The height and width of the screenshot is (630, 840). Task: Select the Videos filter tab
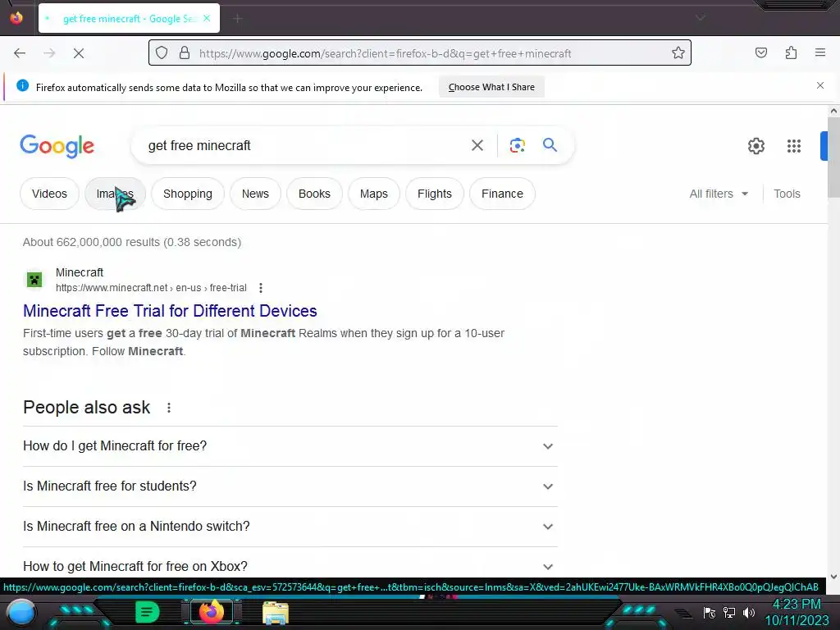click(49, 194)
